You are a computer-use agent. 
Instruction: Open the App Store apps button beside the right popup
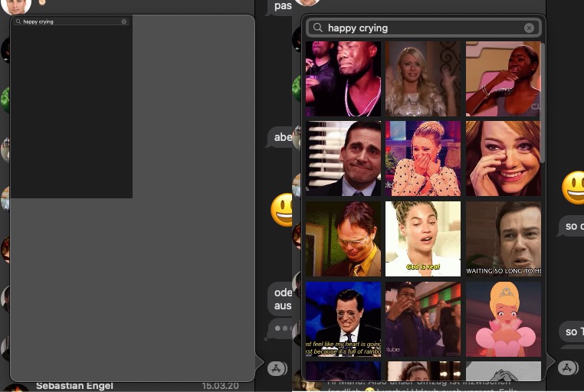pyautogui.click(x=568, y=367)
